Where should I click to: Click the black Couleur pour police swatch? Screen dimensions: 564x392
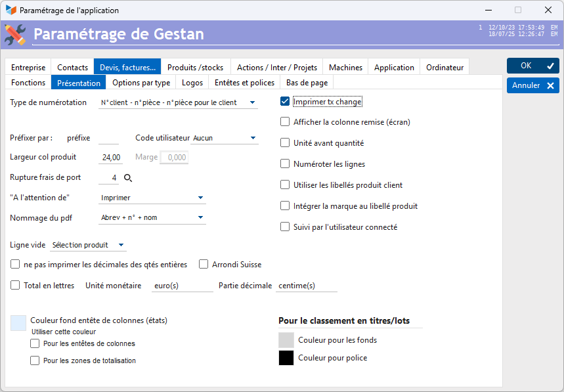pos(286,358)
